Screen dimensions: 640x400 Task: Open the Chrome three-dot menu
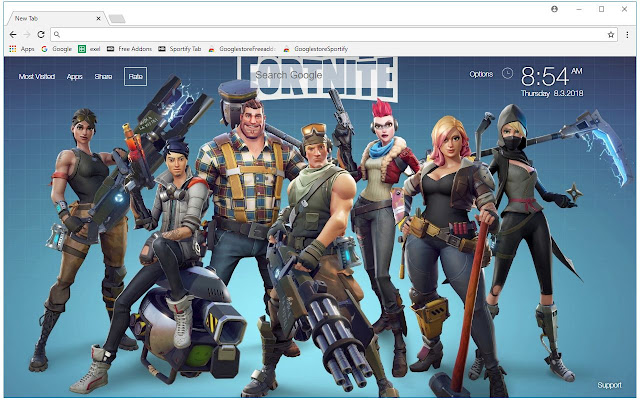coord(627,35)
